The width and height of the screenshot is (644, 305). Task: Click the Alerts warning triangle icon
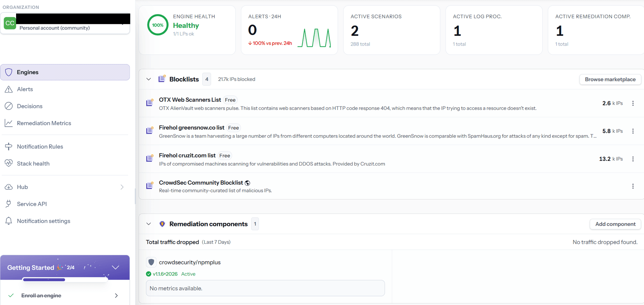pos(9,89)
